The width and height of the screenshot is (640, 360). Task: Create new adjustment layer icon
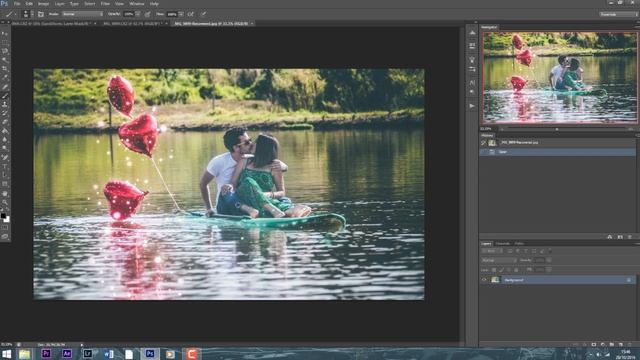(x=603, y=345)
